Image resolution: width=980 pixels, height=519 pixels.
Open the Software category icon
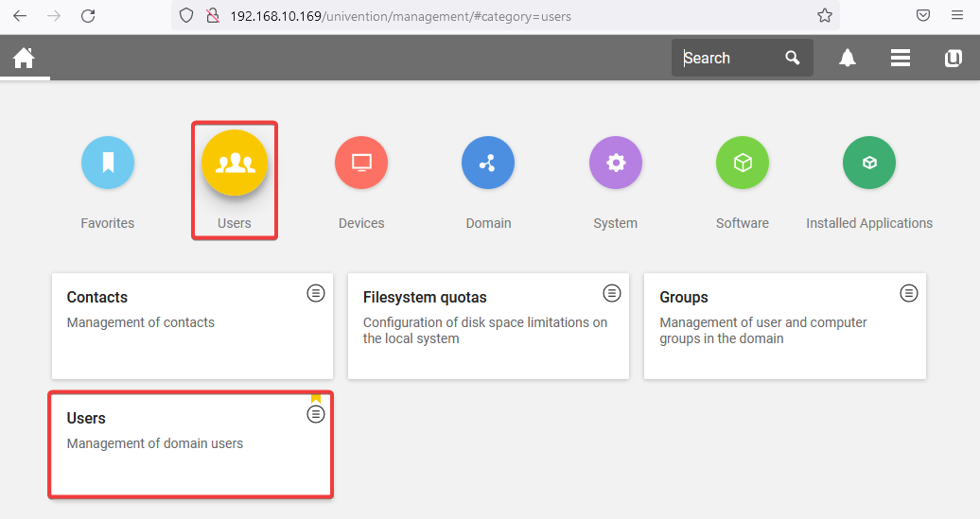743,163
